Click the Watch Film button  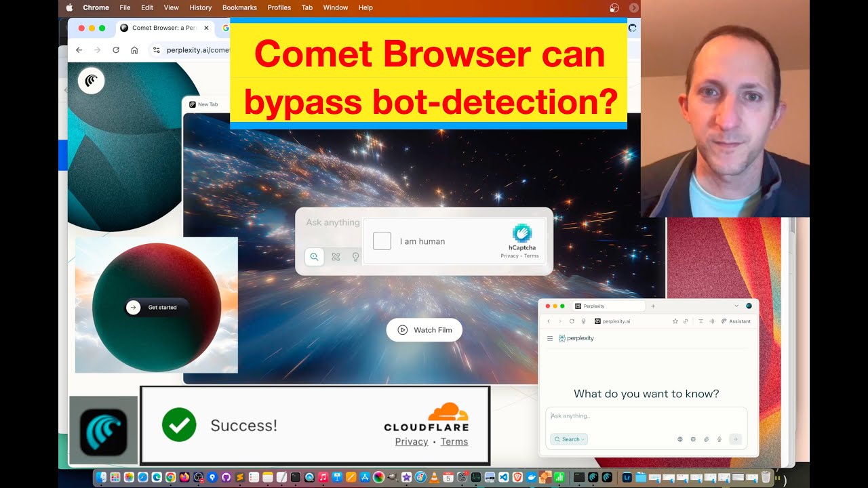click(x=425, y=330)
